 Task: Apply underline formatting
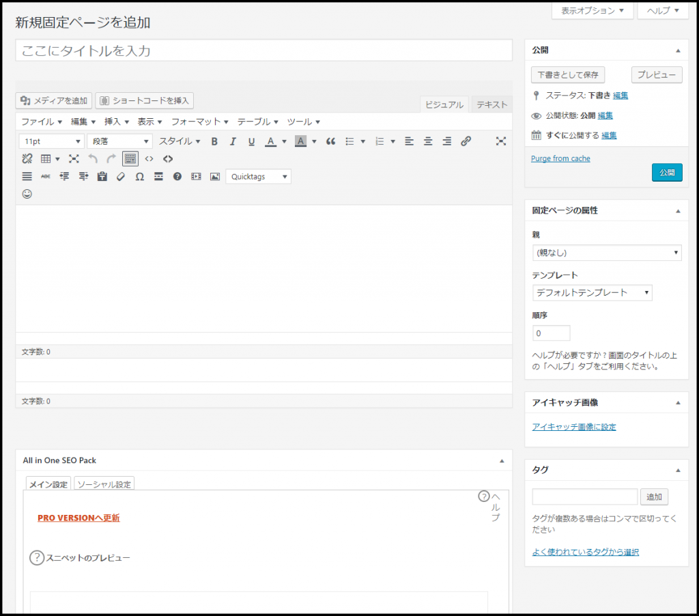251,141
